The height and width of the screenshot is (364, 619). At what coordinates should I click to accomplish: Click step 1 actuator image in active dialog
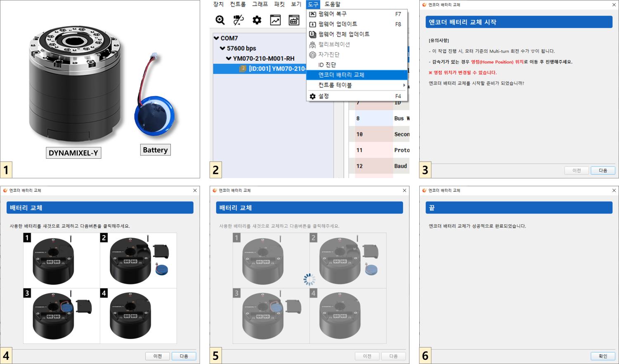[x=61, y=261]
